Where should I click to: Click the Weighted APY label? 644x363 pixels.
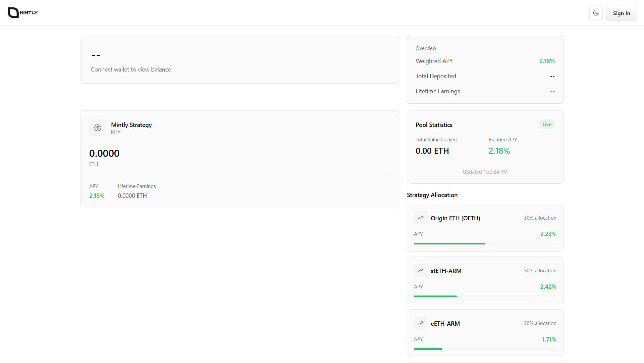[x=434, y=61]
